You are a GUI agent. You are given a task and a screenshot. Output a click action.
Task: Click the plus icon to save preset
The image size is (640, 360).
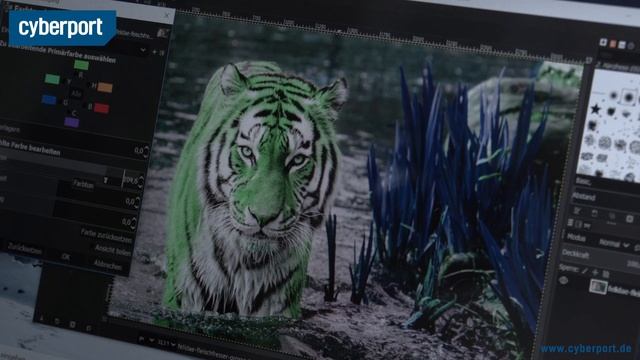pyautogui.click(x=154, y=52)
